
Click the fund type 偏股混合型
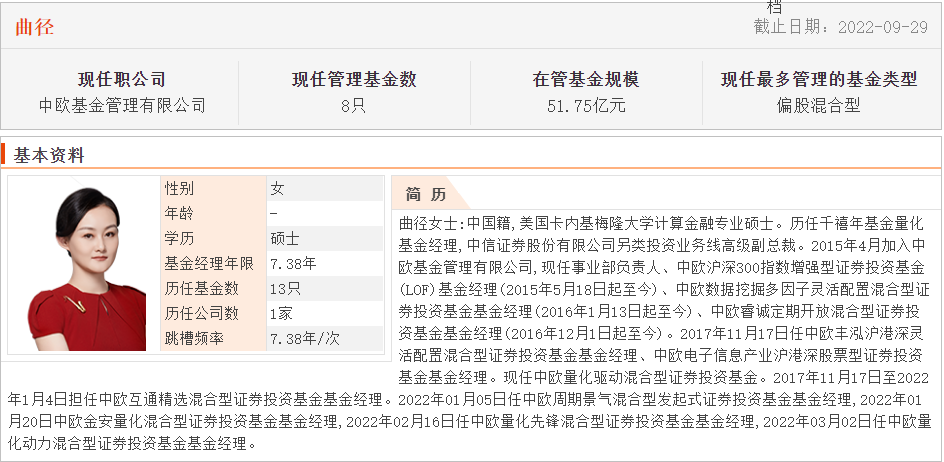[x=818, y=106]
